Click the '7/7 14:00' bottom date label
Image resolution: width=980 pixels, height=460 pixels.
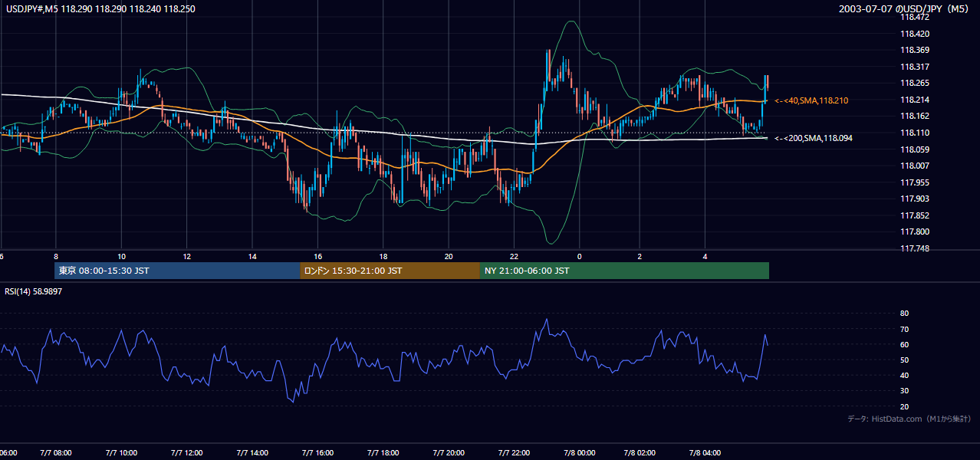(x=252, y=453)
